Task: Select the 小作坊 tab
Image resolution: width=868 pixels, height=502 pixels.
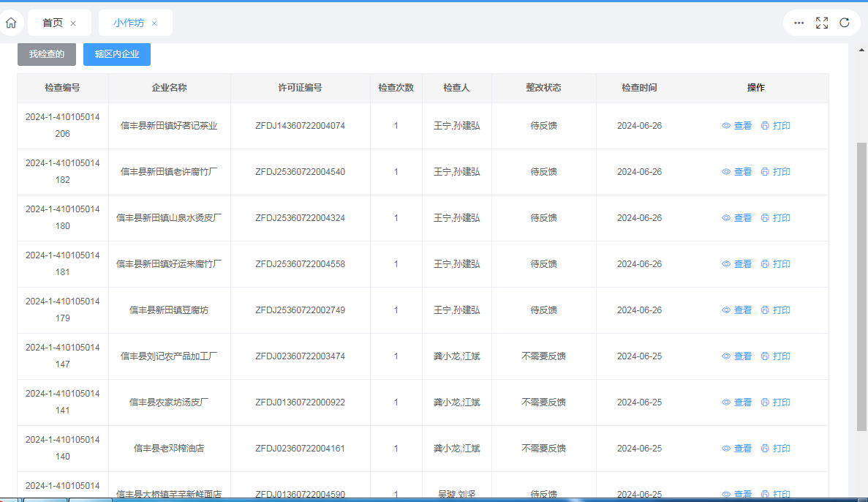Action: click(x=129, y=23)
